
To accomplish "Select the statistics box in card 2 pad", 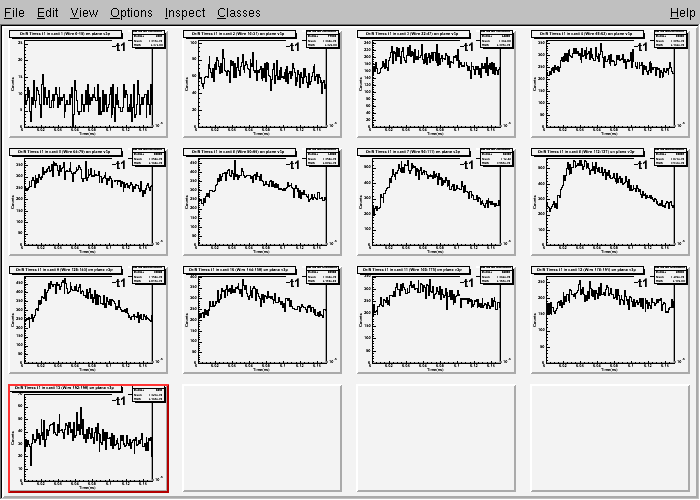I will (323, 39).
